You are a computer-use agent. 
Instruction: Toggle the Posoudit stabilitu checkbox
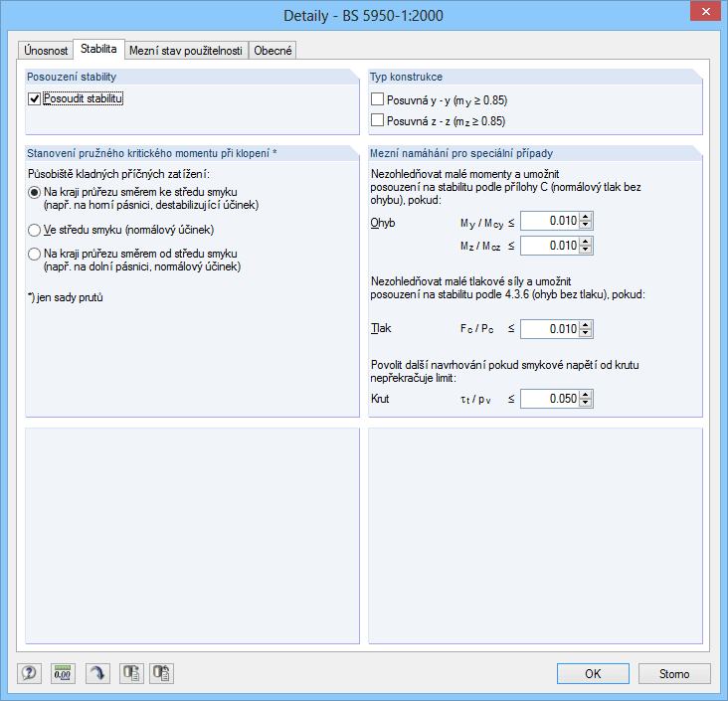(x=34, y=98)
